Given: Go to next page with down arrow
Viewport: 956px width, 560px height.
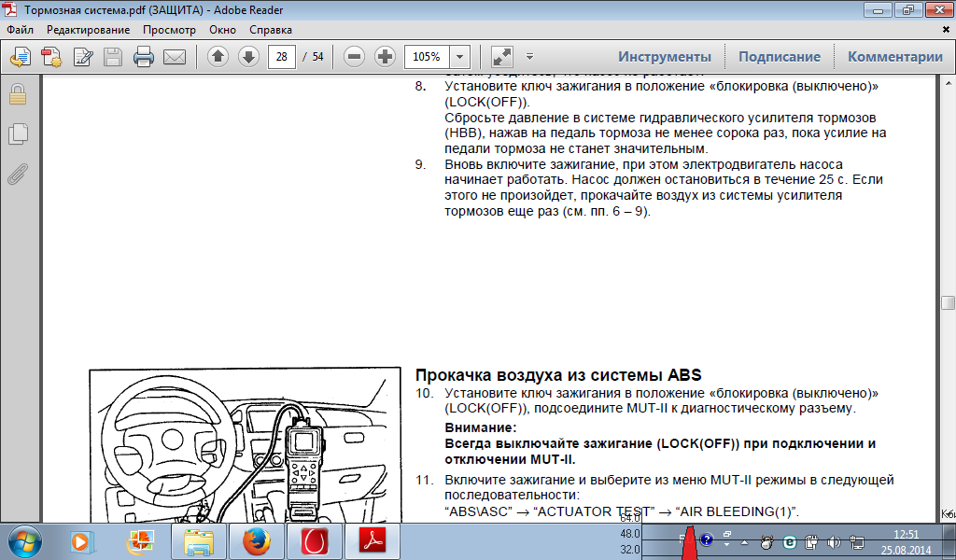Looking at the screenshot, I should pos(248,57).
